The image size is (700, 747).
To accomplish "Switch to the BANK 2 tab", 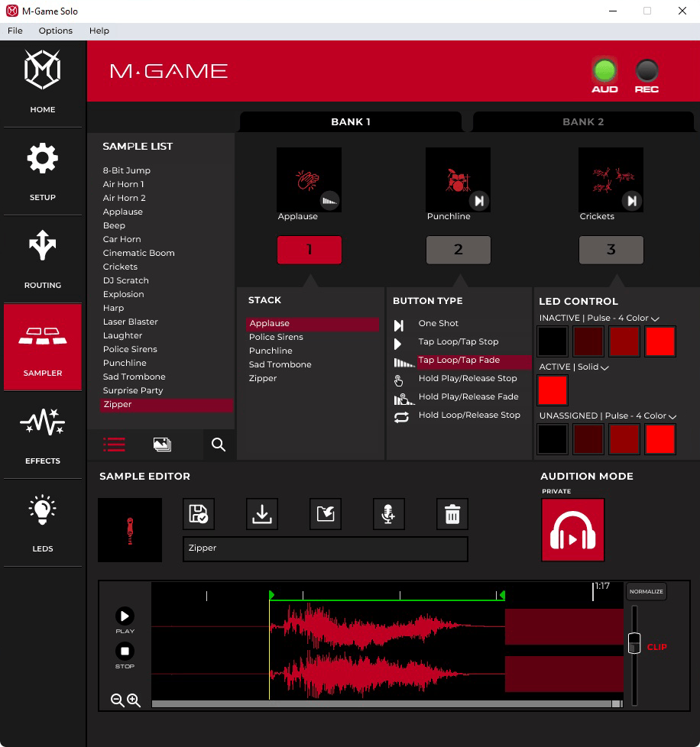I will click(x=583, y=122).
